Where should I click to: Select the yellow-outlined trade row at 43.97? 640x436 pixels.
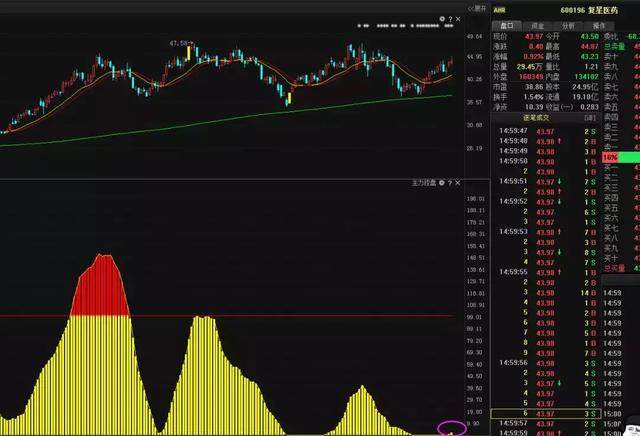545,413
